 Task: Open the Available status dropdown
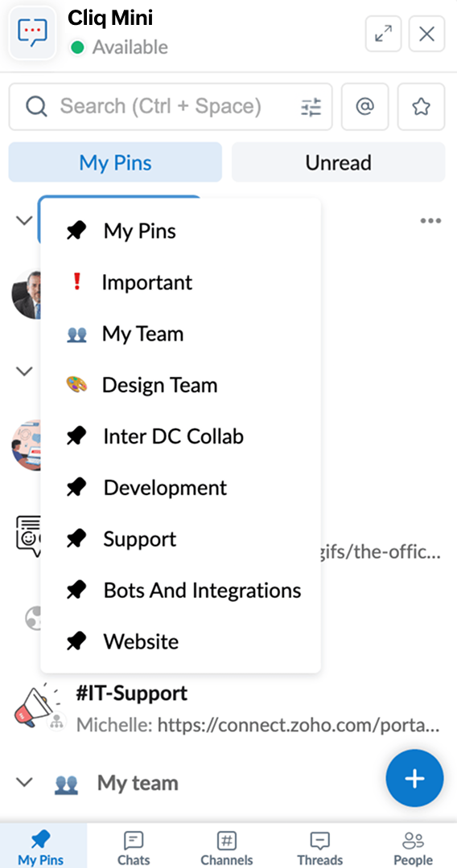[119, 47]
